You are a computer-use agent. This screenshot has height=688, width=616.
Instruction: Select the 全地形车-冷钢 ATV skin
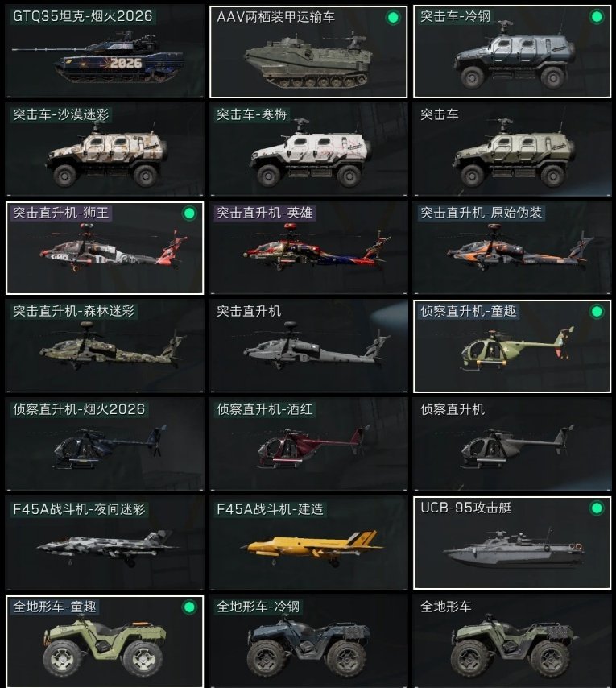pyautogui.click(x=308, y=641)
